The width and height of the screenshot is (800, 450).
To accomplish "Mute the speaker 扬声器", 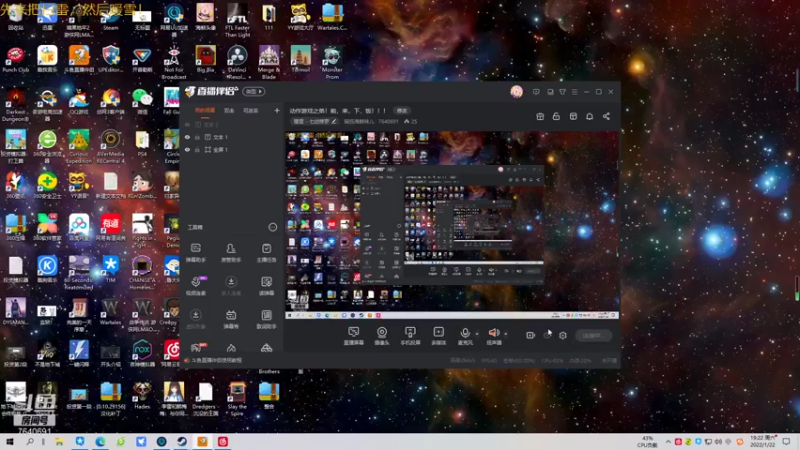I will 494,336.
